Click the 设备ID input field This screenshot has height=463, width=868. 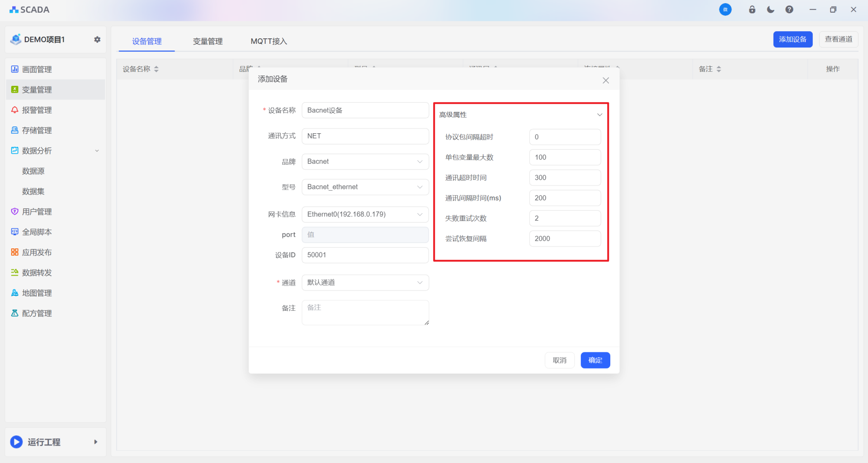pyautogui.click(x=365, y=255)
